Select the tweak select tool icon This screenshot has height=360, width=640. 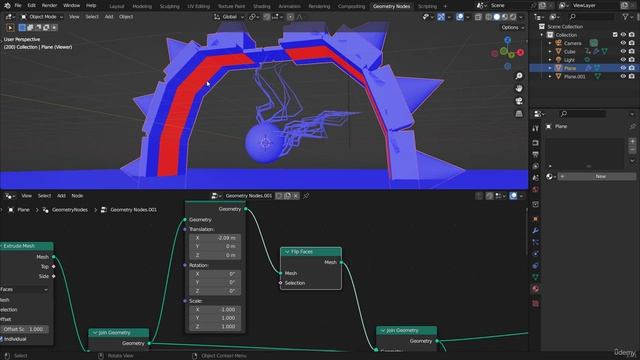pyautogui.click(x=10, y=28)
